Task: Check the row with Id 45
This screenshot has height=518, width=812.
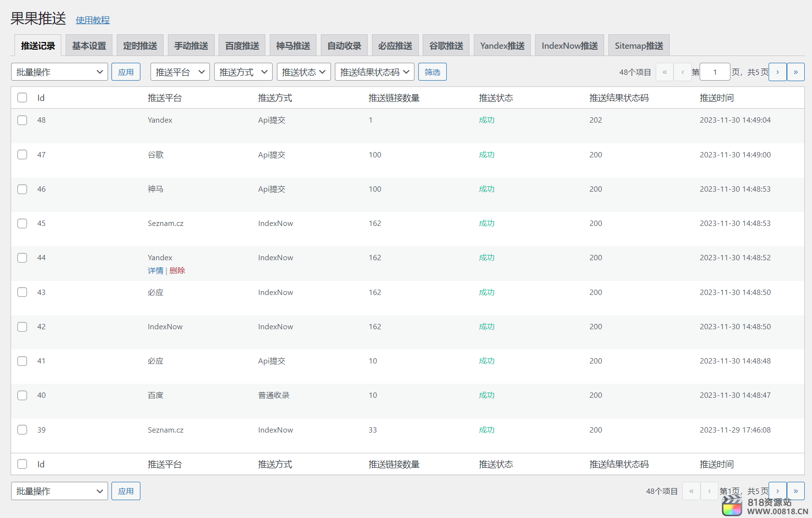Action: click(22, 224)
